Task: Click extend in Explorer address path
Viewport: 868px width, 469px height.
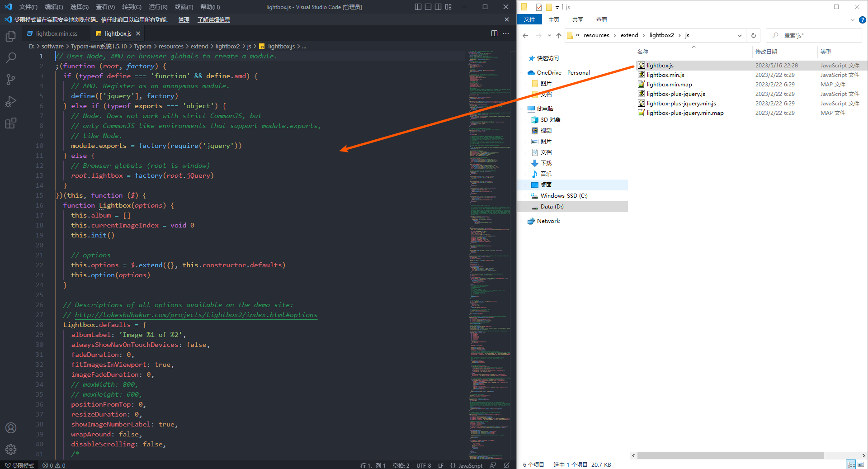Action: click(x=629, y=35)
